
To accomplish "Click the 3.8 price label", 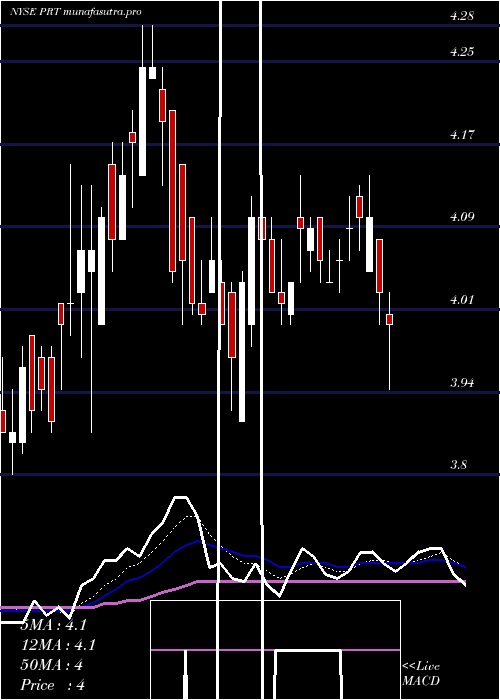I will click(x=458, y=465).
